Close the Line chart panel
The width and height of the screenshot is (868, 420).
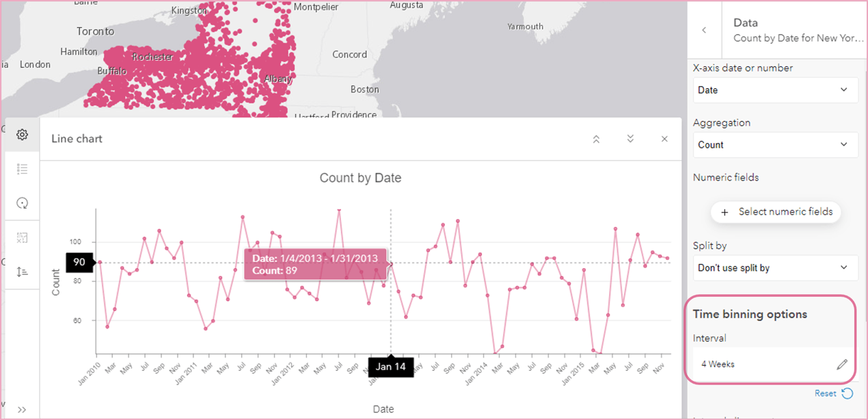pyautogui.click(x=664, y=139)
